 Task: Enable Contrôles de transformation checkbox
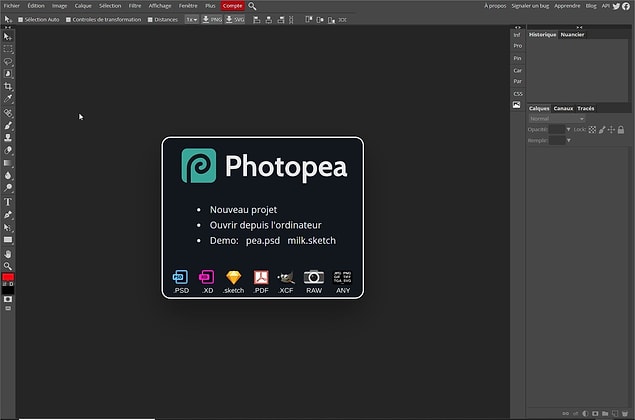tap(68, 19)
